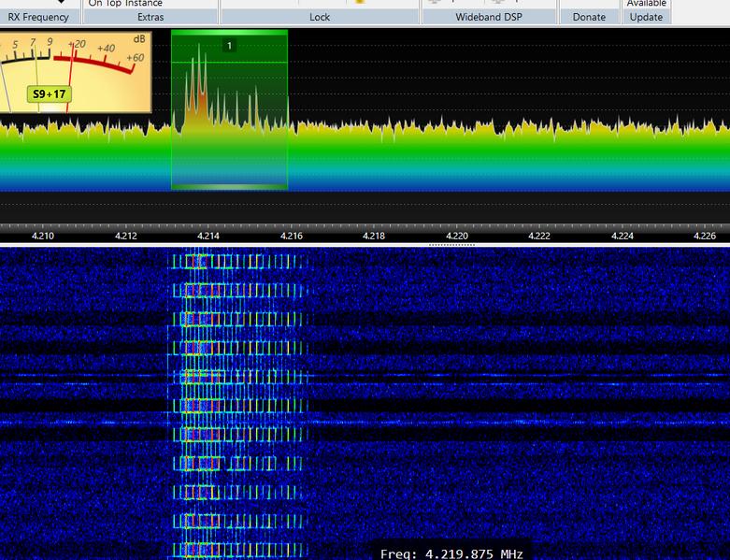This screenshot has height=560, width=730.
Task: Click the 4.216 mark on frequency scale
Action: [291, 236]
